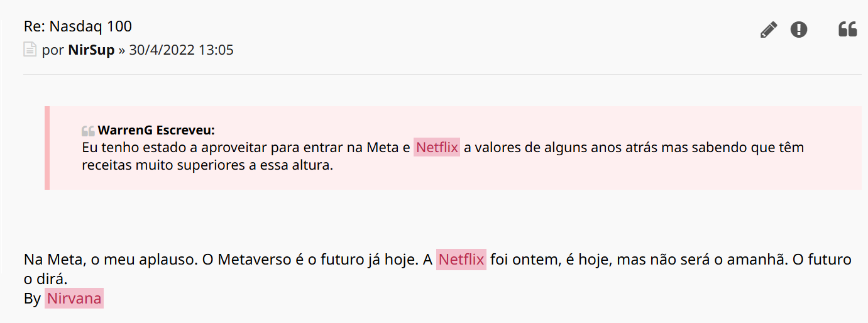The width and height of the screenshot is (868, 323).
Task: Click highlighted Netflix in the reply text
Action: [461, 260]
